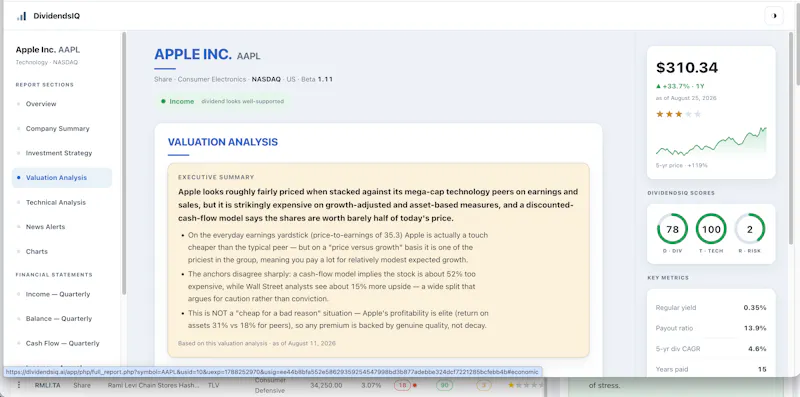800x397 pixels.
Task: Click the 5-year price sparkline chart
Action: coord(711,142)
